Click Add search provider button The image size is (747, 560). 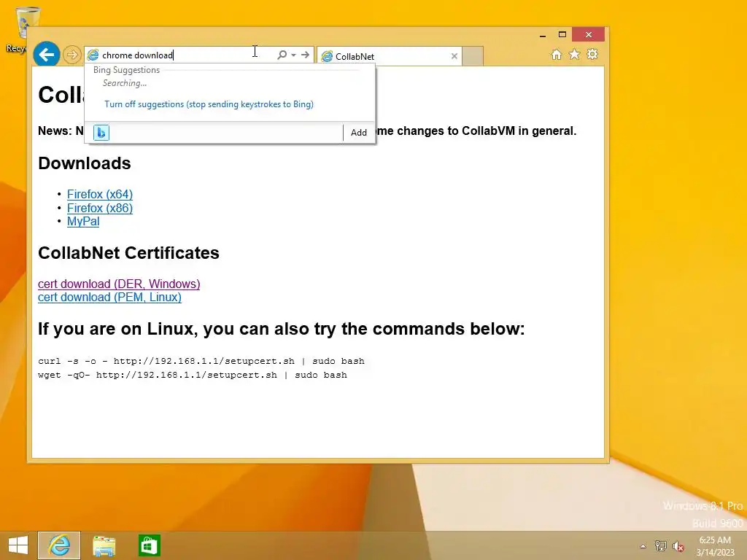click(359, 133)
